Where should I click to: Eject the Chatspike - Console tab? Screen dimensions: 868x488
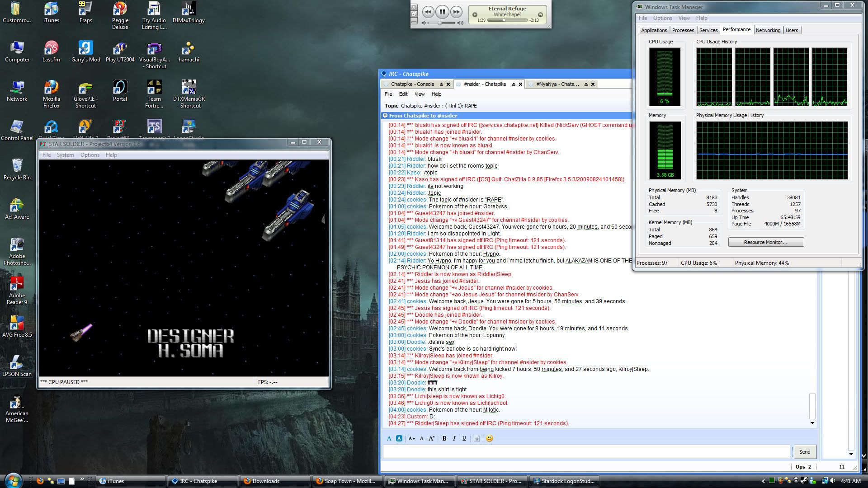click(x=441, y=84)
